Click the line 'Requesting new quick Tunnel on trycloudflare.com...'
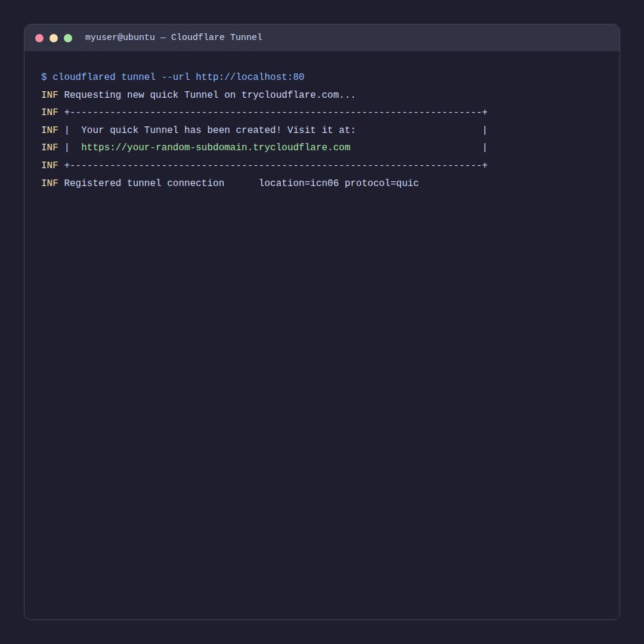The width and height of the screenshot is (644, 644). coord(209,95)
